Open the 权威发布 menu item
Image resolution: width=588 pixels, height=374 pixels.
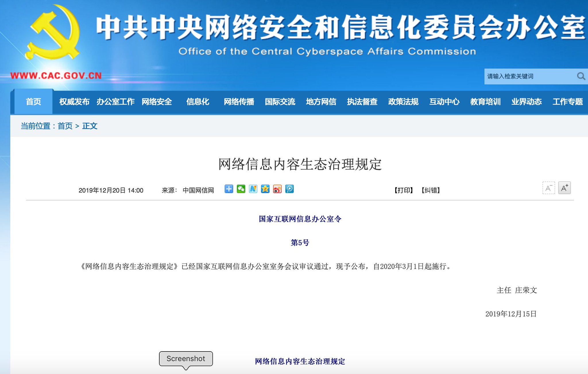click(74, 102)
